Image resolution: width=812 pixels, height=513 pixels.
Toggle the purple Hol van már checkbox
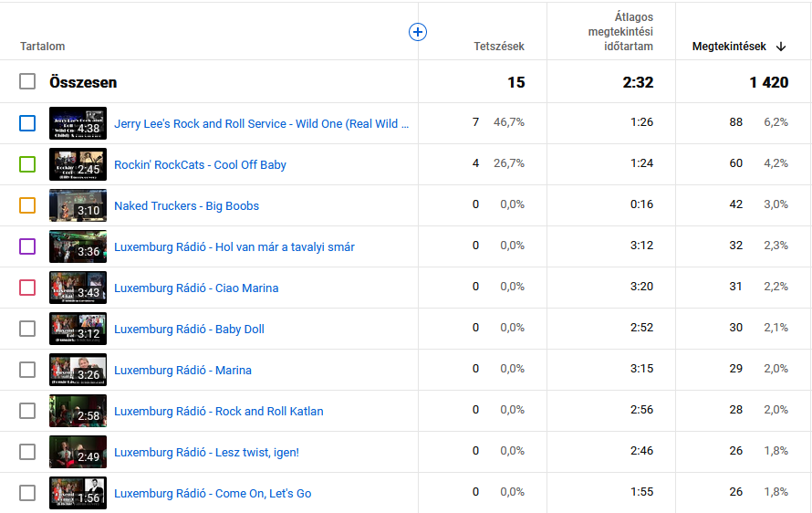coord(27,246)
